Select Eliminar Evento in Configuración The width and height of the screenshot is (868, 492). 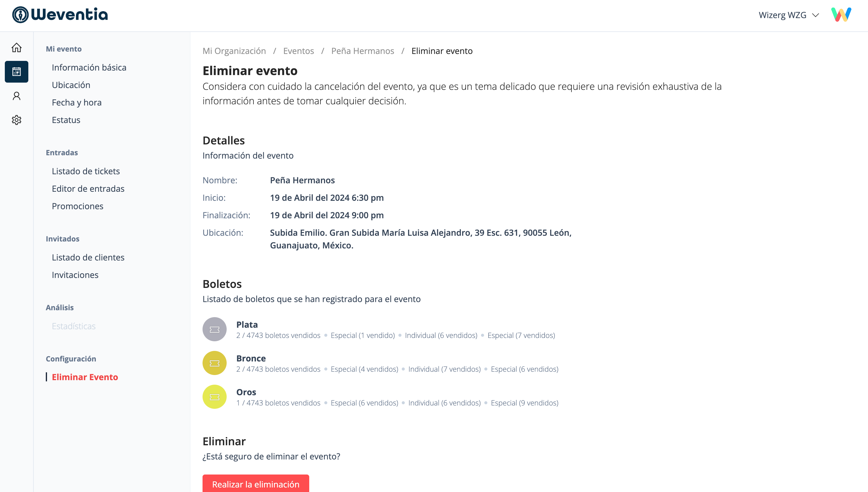(x=85, y=377)
